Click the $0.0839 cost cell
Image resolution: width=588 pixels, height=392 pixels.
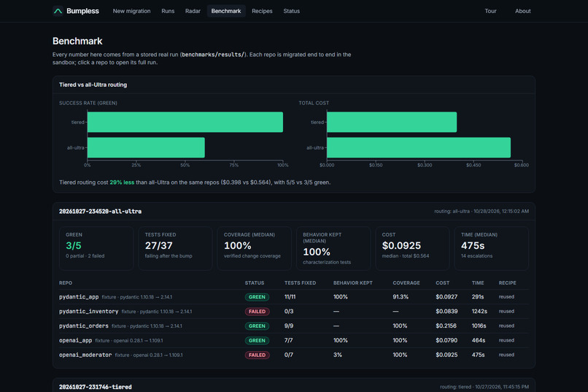(446, 312)
